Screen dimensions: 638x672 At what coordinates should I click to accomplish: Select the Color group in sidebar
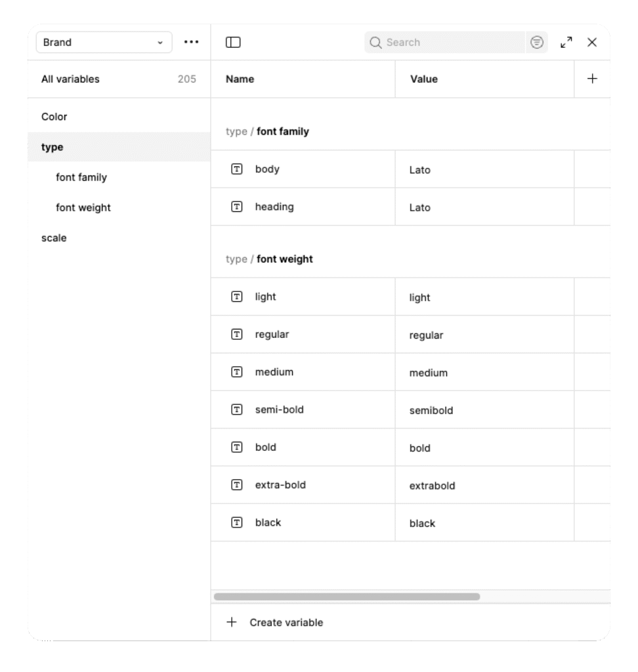pos(54,117)
